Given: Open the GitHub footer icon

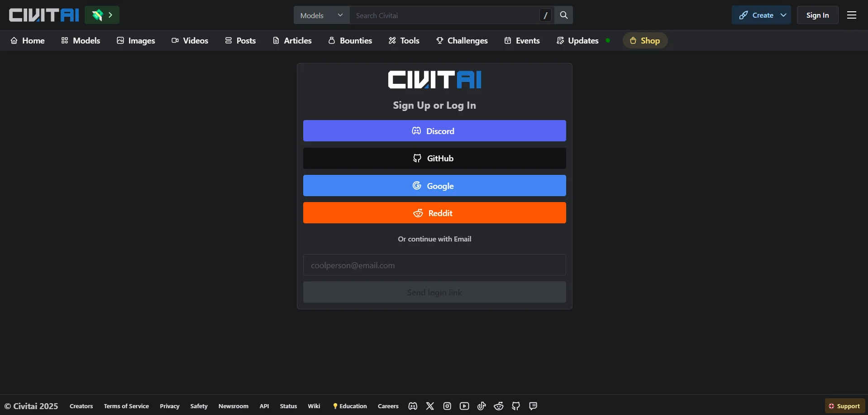Looking at the screenshot, I should click(x=516, y=406).
